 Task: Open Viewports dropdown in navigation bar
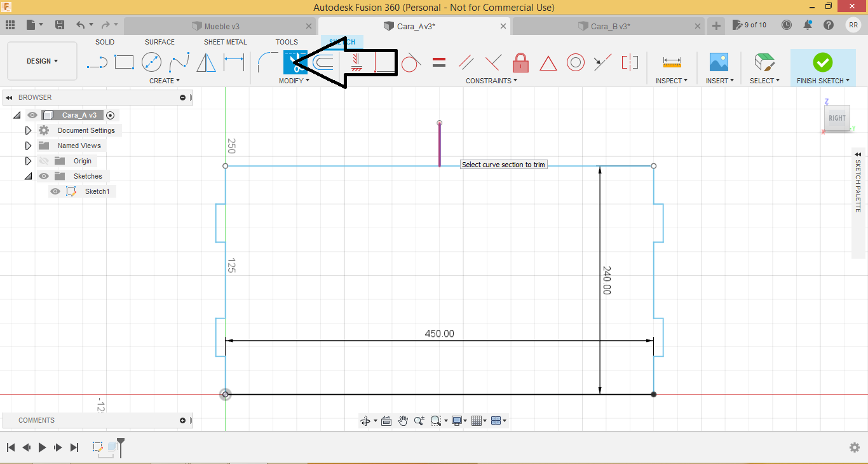(499, 421)
